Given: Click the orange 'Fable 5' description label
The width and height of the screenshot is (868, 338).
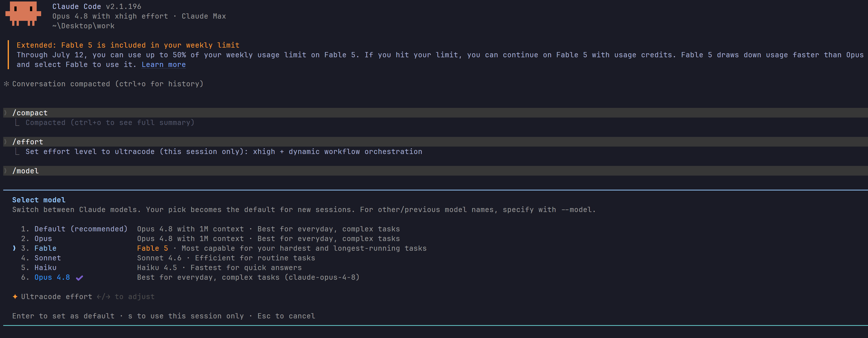Looking at the screenshot, I should tap(152, 248).
